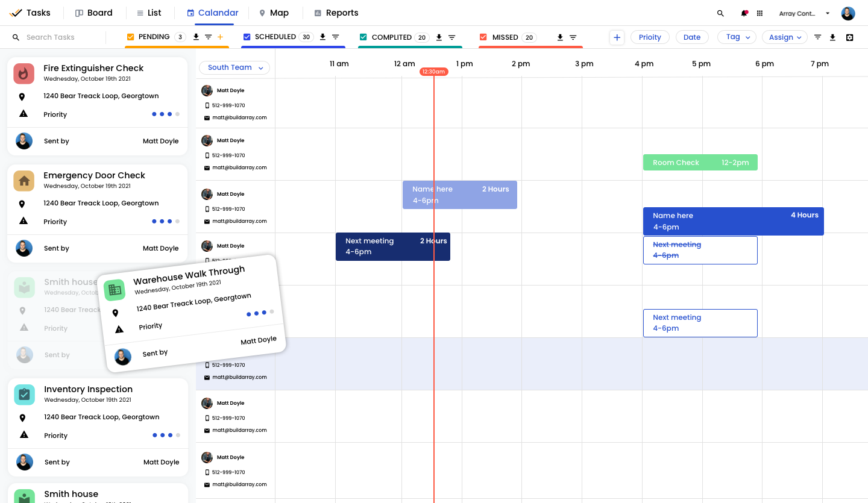The image size is (868, 503).
Task: Open the lower outlined Next meeting event
Action: [x=700, y=323]
